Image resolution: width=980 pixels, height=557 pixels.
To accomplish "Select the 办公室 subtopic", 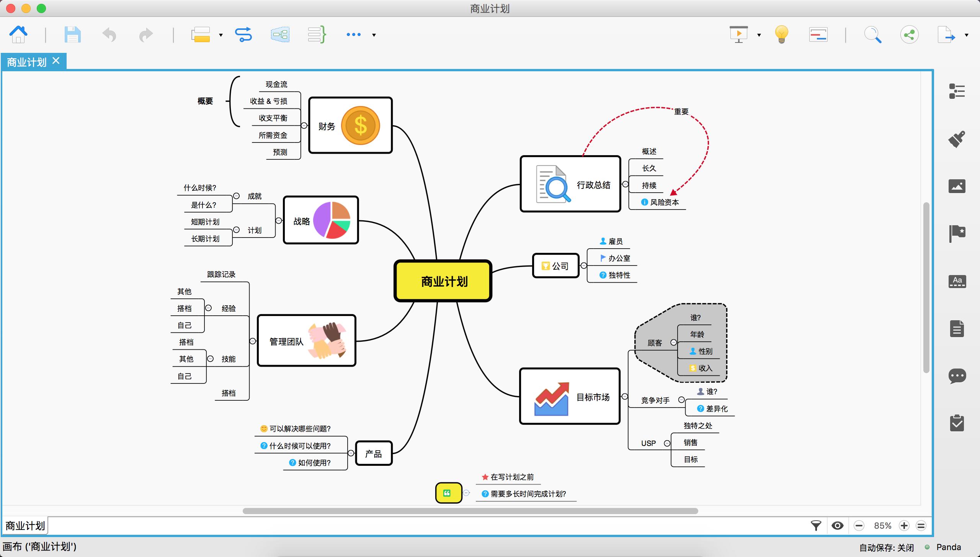I will point(615,258).
